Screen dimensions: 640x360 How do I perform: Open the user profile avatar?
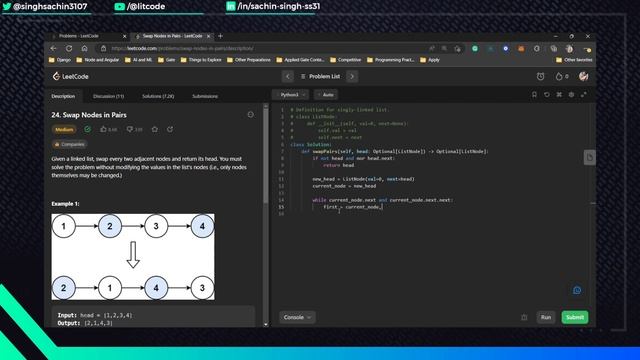click(584, 76)
